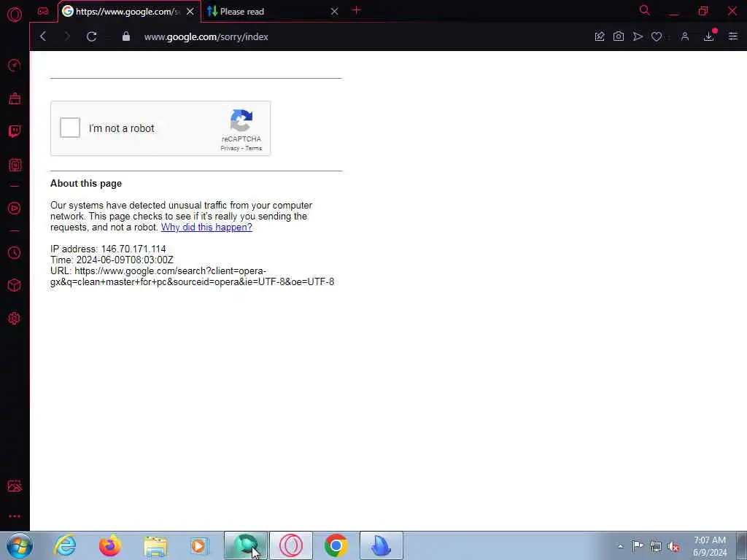
Task: Open the profile account icon
Action: pos(685,36)
